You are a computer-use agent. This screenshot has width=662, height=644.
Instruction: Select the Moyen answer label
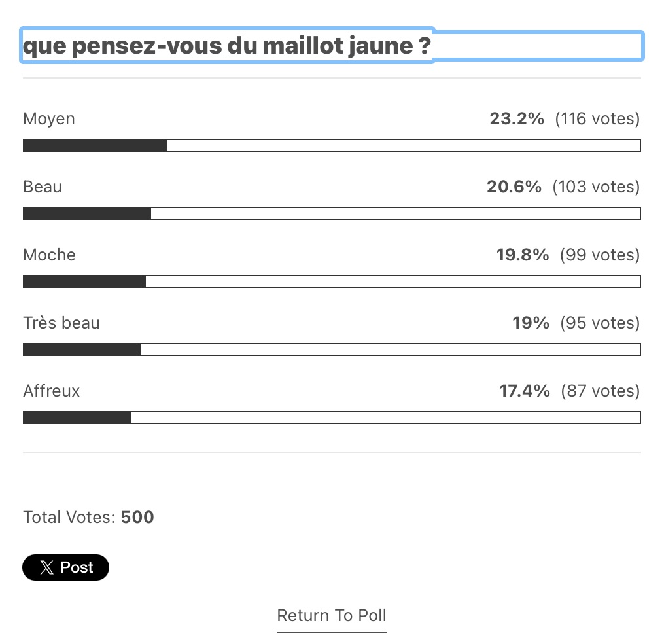[x=49, y=119]
